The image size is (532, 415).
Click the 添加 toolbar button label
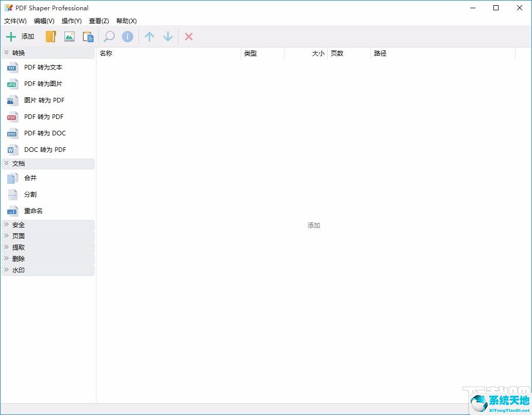28,37
